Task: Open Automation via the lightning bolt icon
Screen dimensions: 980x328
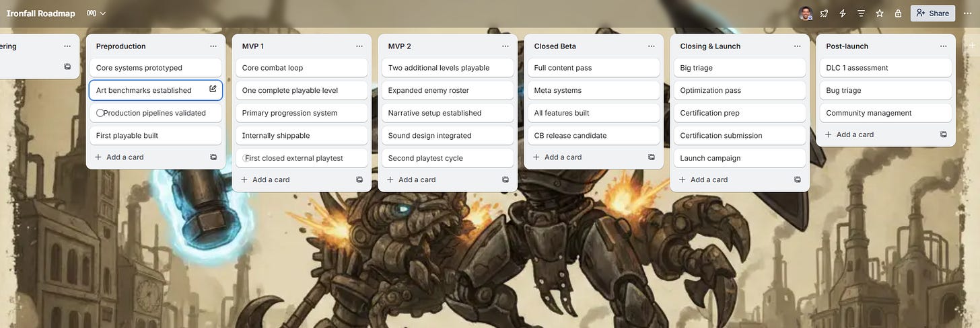Action: pyautogui.click(x=843, y=13)
